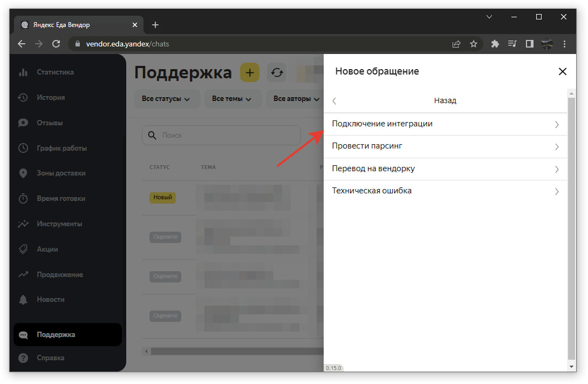The width and height of the screenshot is (588, 384).
Task: Click the address bar URL
Action: [127, 44]
